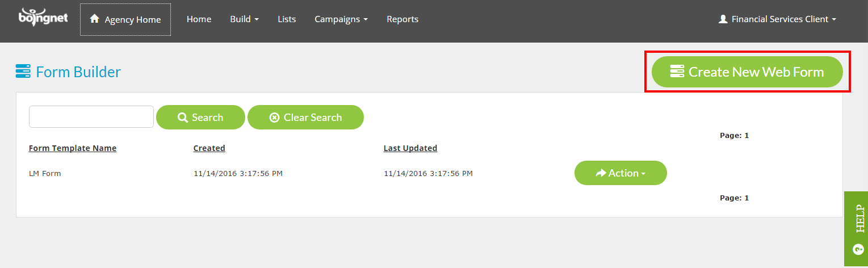
Task: Open the Reports menu item
Action: click(402, 19)
